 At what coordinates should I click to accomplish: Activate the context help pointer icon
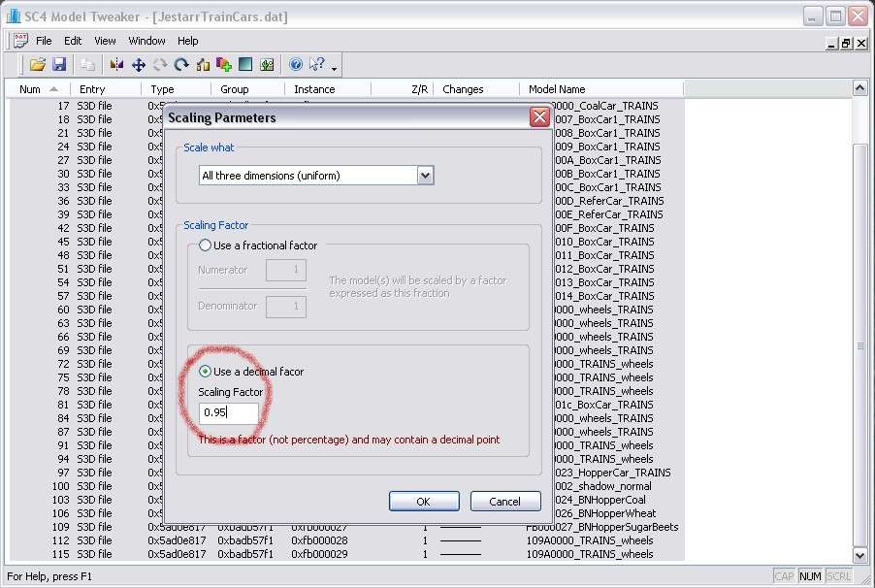(x=316, y=65)
